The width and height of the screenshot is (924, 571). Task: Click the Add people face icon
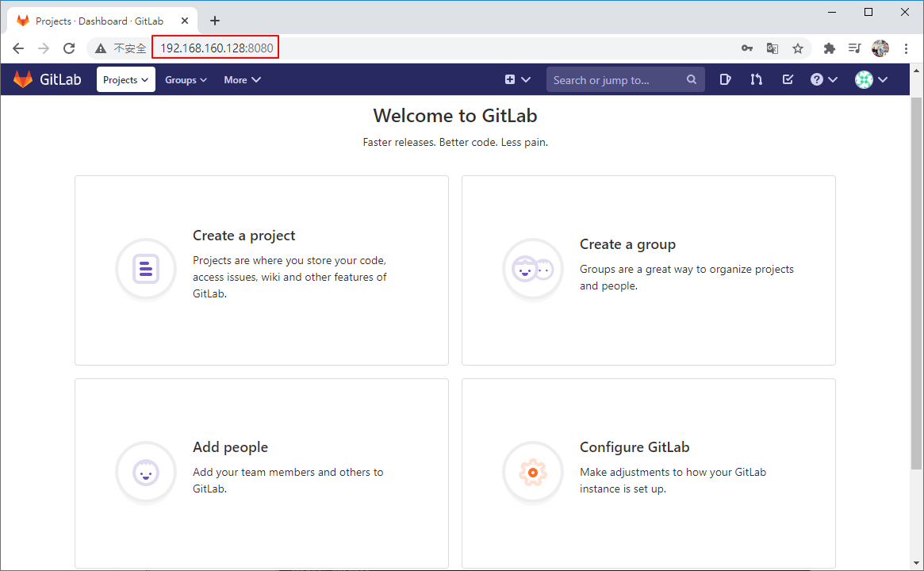coord(146,473)
